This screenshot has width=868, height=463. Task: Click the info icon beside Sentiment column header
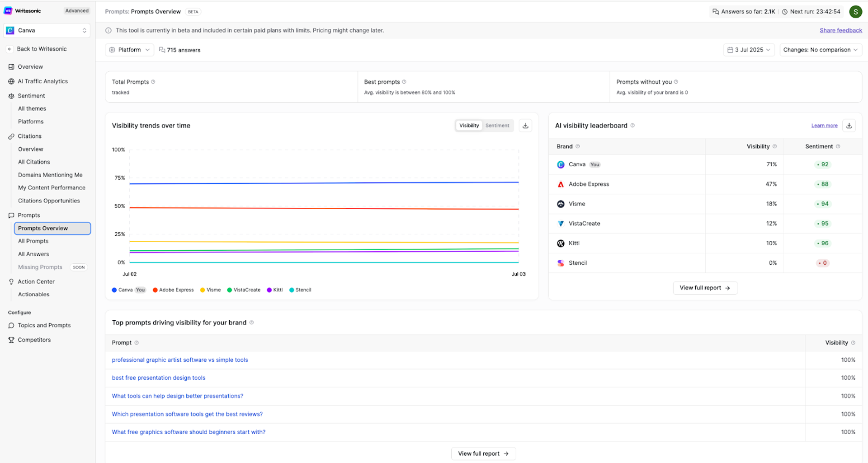tap(838, 146)
